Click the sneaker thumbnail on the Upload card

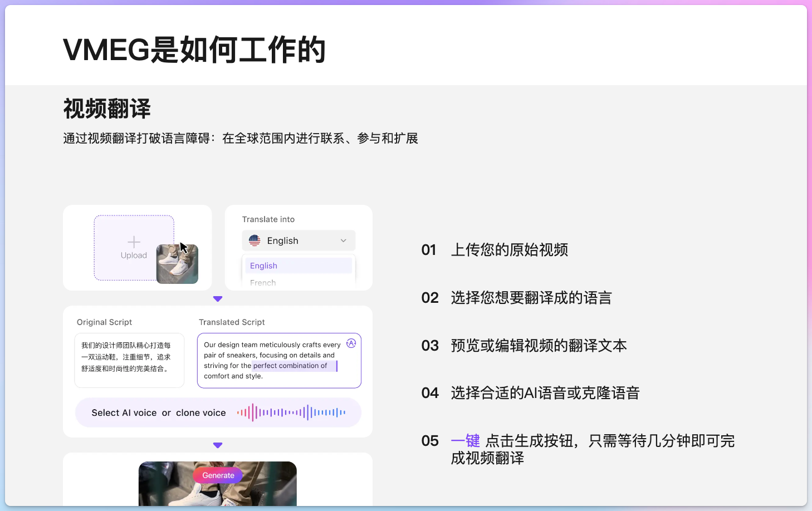click(x=177, y=264)
